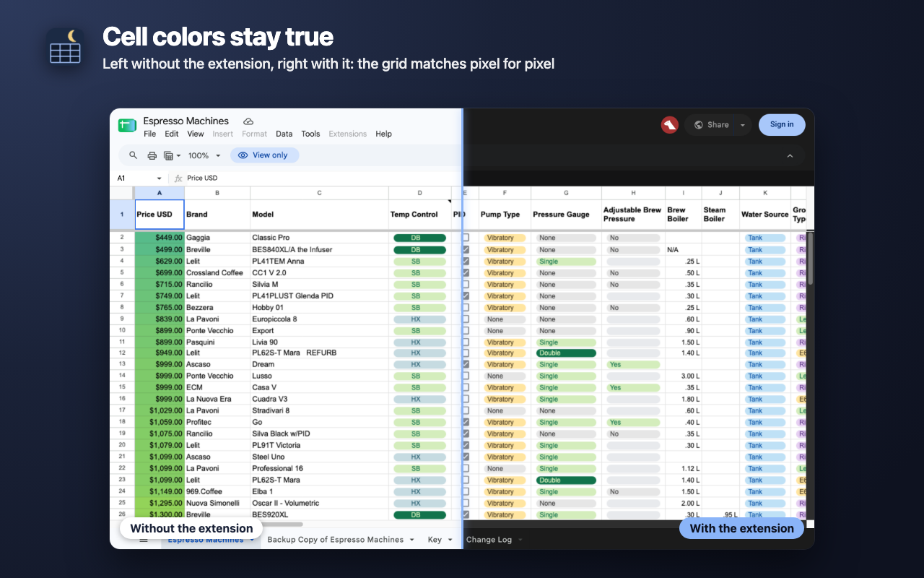
Task: Click the Sign in button
Action: (x=782, y=124)
